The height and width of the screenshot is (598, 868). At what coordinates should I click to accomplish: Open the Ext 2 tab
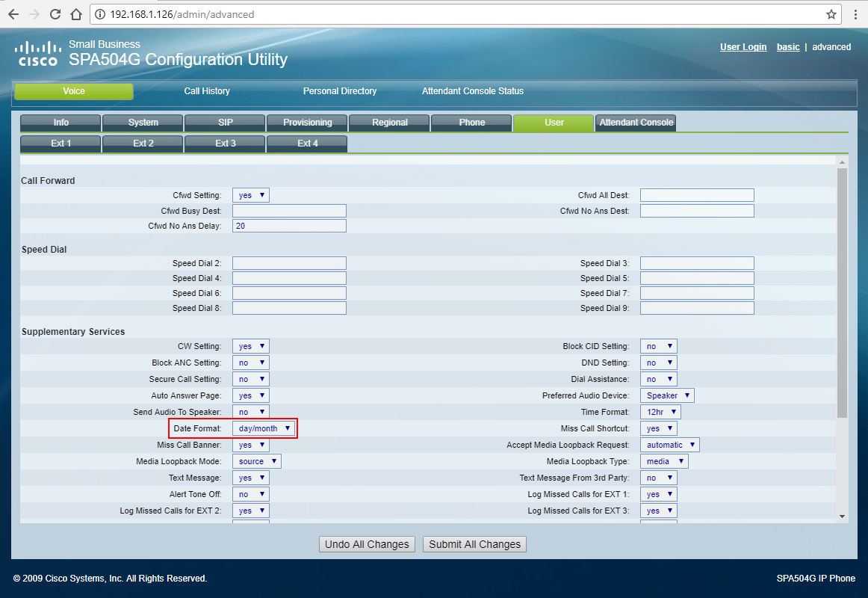(x=143, y=144)
